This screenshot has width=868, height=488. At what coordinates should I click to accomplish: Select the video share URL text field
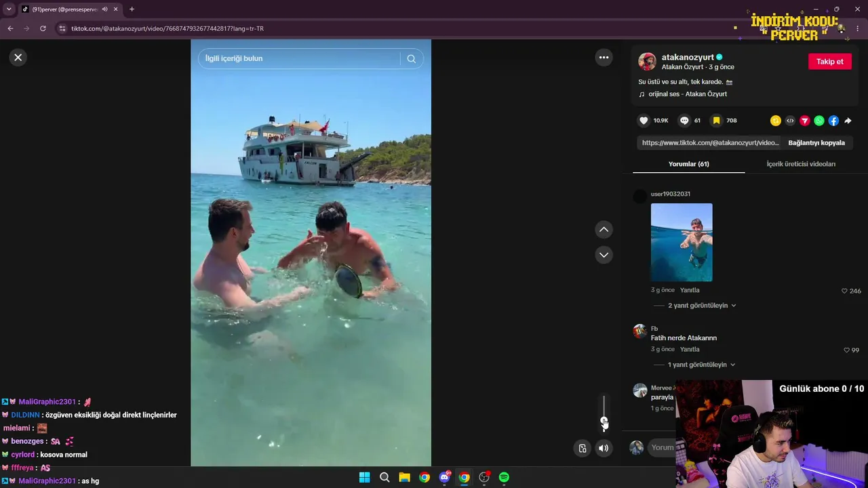pos(710,143)
